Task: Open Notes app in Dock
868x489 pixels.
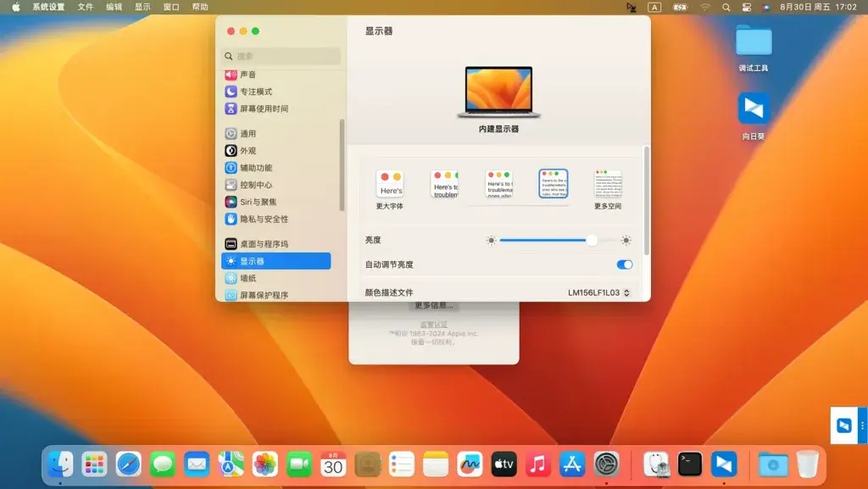Action: click(x=436, y=464)
